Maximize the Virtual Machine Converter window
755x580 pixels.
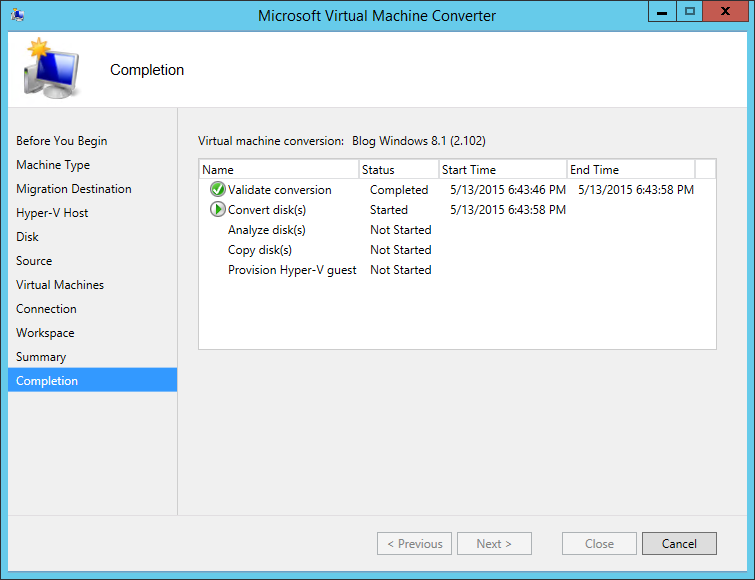(x=690, y=12)
